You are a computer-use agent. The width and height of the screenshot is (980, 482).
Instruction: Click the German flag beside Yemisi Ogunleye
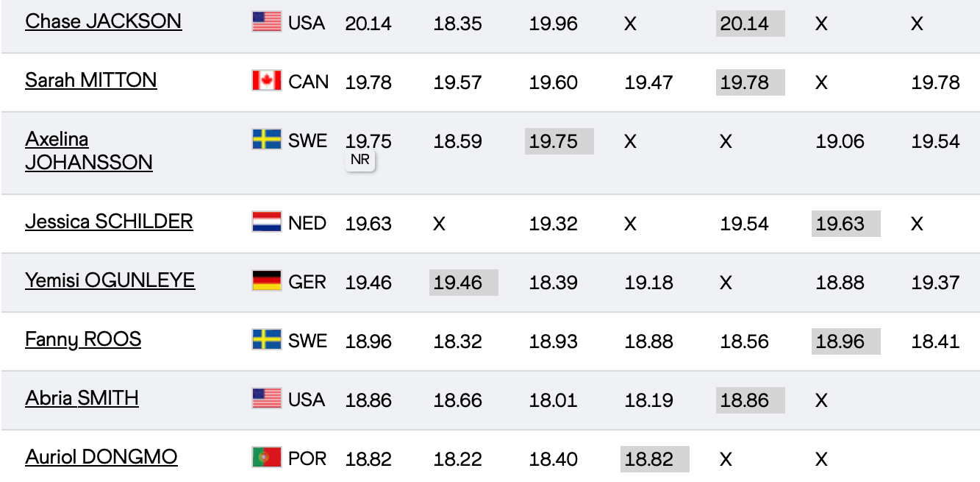(266, 281)
